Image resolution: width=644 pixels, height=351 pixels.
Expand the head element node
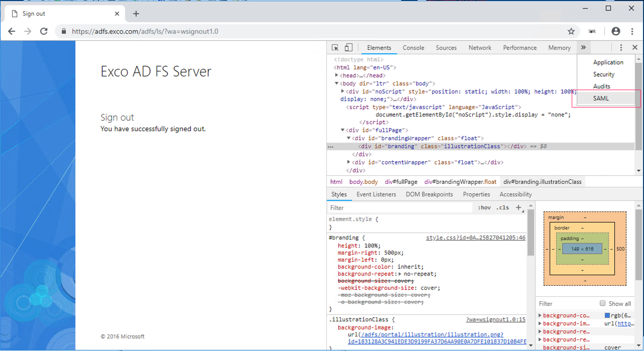click(337, 75)
